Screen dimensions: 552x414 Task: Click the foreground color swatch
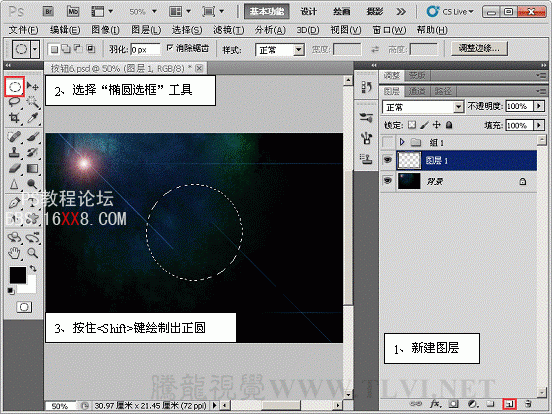coord(18,275)
